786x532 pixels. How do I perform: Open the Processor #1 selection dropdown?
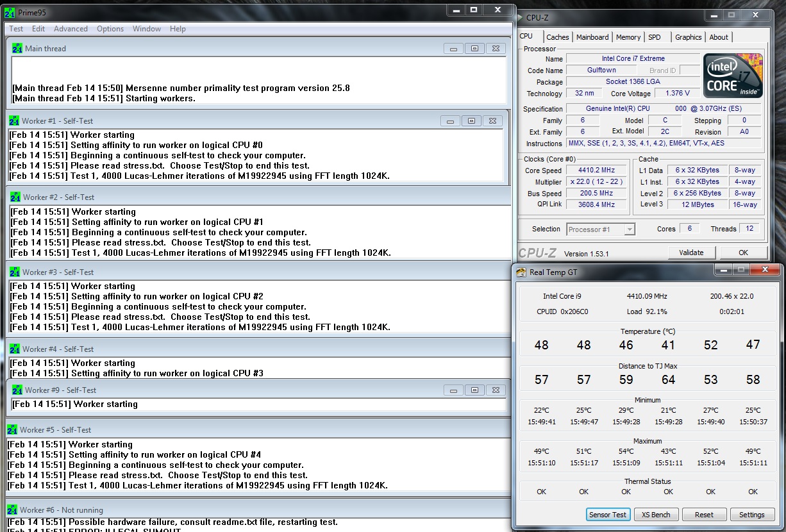[601, 229]
